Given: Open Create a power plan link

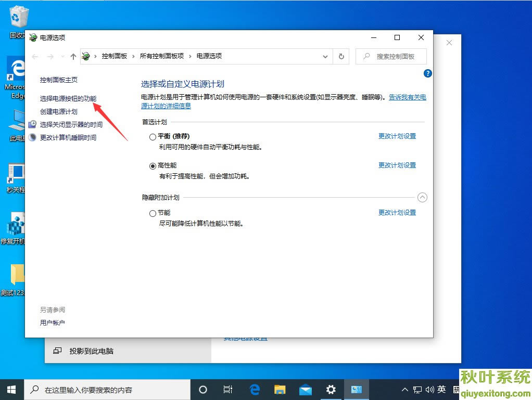Looking at the screenshot, I should point(59,111).
